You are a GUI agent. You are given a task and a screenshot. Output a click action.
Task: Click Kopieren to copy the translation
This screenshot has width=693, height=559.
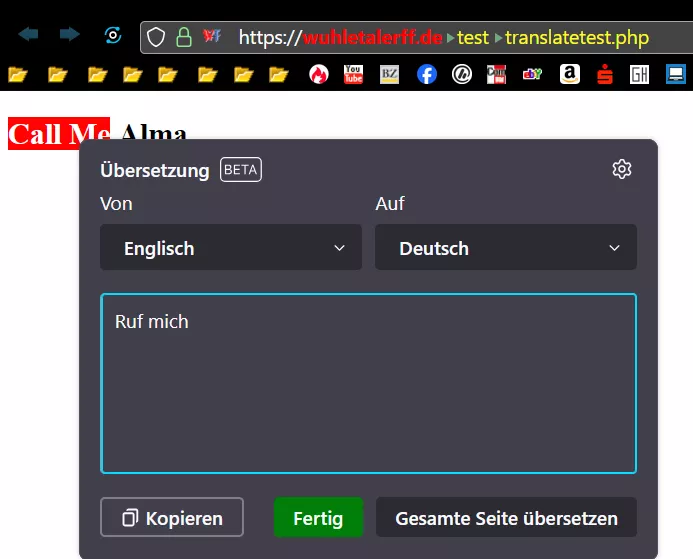(172, 517)
